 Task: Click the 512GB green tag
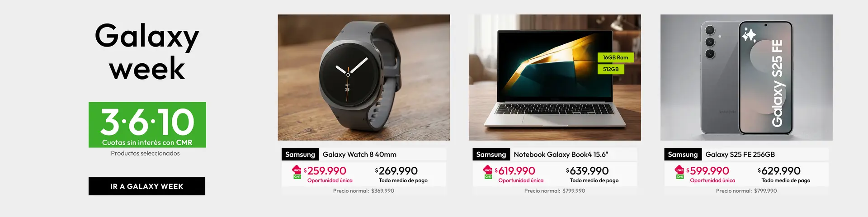(611, 69)
